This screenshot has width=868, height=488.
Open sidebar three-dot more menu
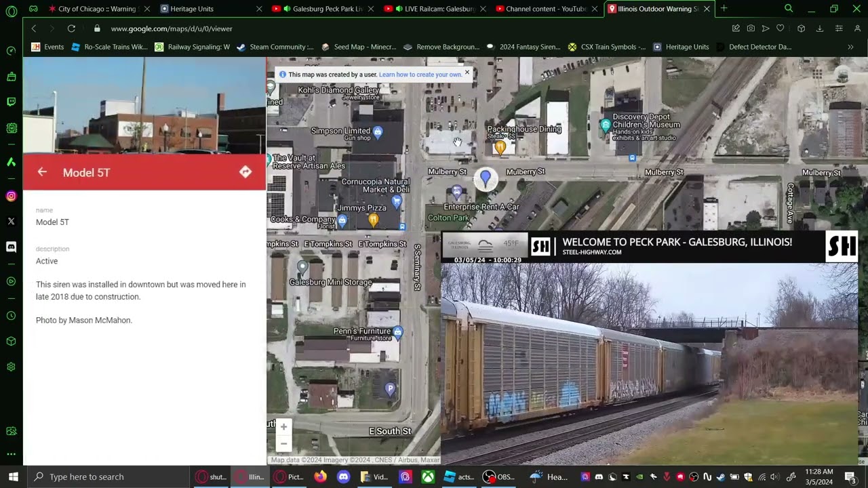tap(11, 454)
